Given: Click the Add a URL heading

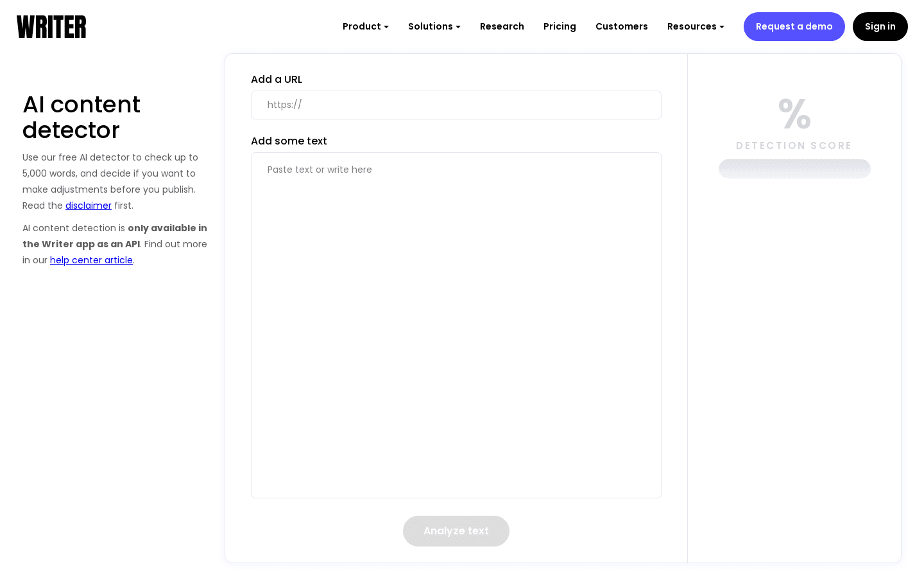Looking at the screenshot, I should pos(277,79).
